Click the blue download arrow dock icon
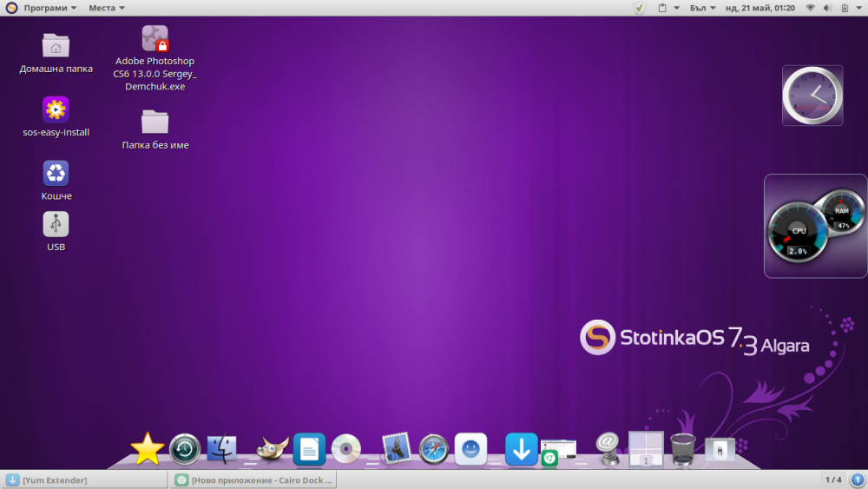Image resolution: width=868 pixels, height=489 pixels. (x=521, y=448)
